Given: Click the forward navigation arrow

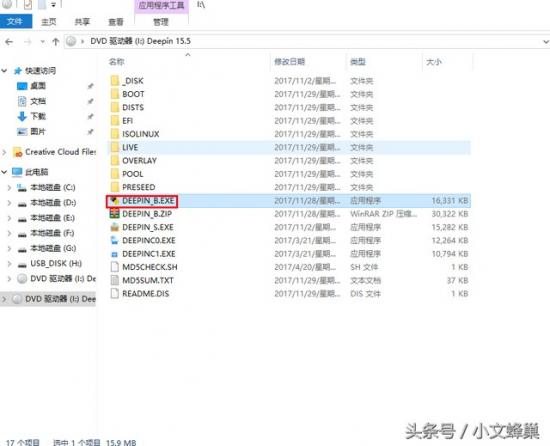Looking at the screenshot, I should coord(28,42).
